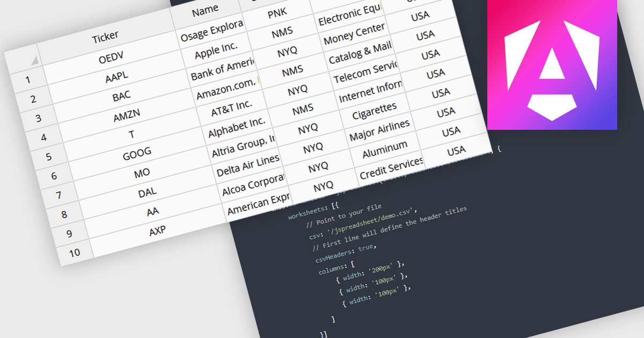Select row header 10
This screenshot has width=644, height=338.
click(x=75, y=252)
